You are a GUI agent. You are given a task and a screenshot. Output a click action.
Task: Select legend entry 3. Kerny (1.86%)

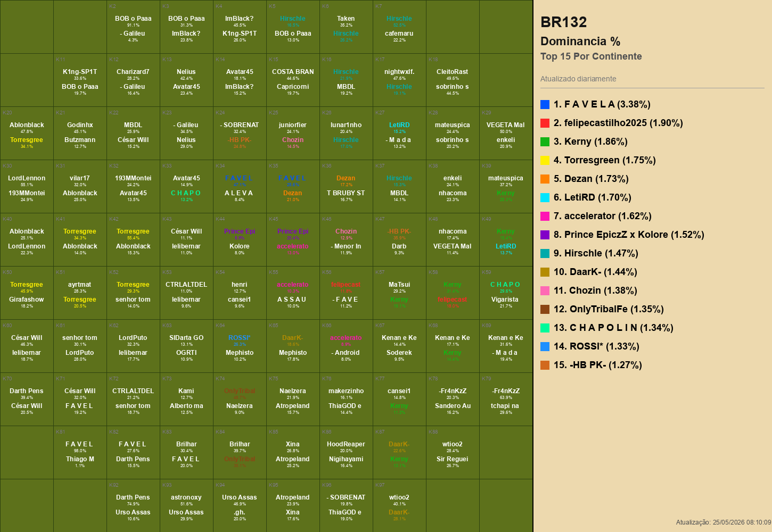(x=584, y=142)
